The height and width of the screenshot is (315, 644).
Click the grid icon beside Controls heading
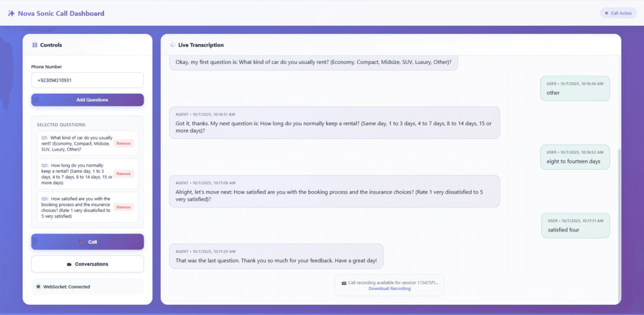35,45
